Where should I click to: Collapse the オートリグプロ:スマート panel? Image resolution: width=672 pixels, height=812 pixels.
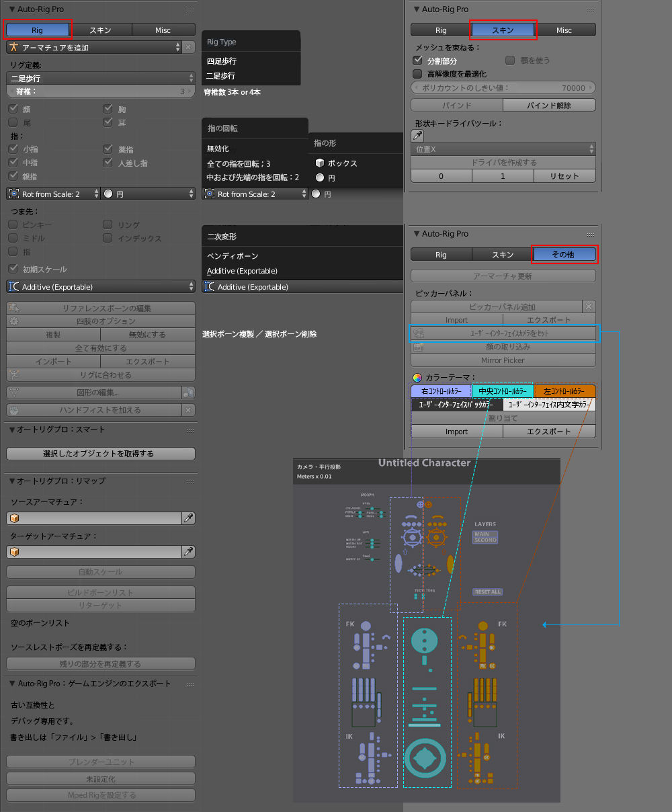point(13,430)
